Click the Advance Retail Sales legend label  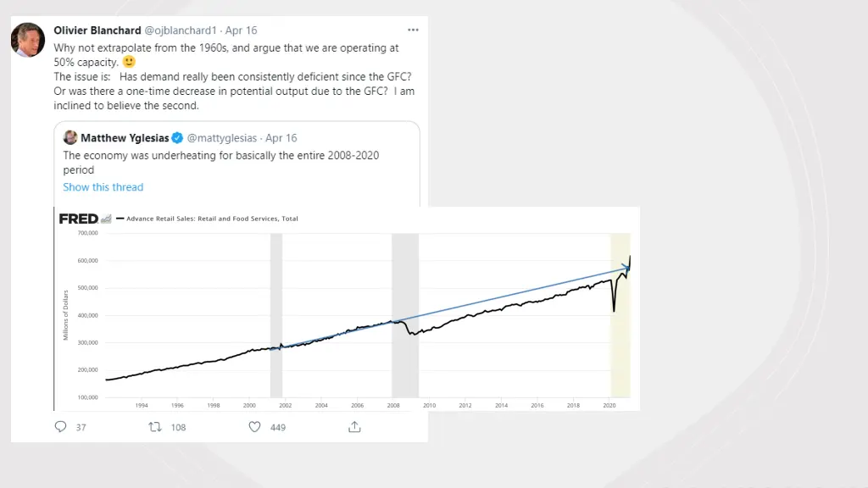tap(212, 219)
